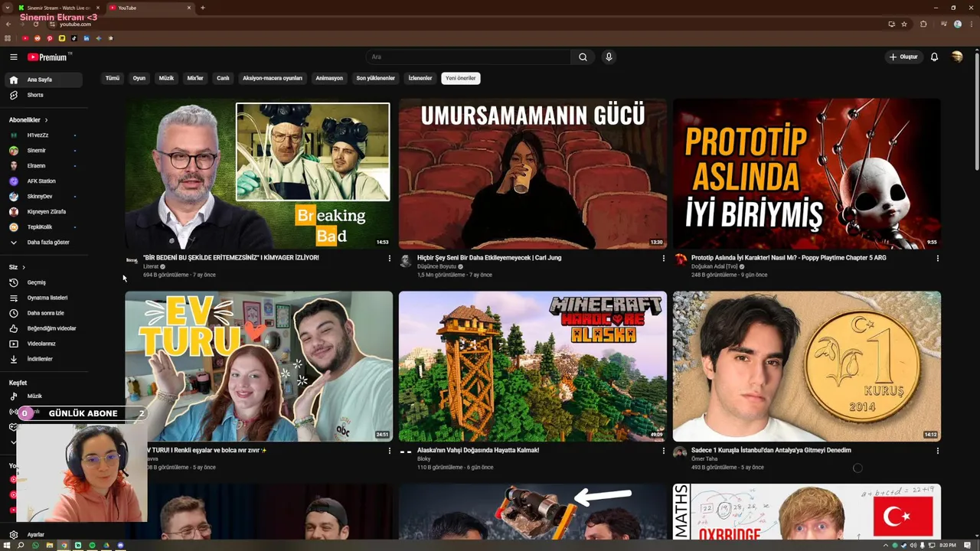The height and width of the screenshot is (551, 980).
Task: Select the Animasyon filter chip
Action: point(329,78)
